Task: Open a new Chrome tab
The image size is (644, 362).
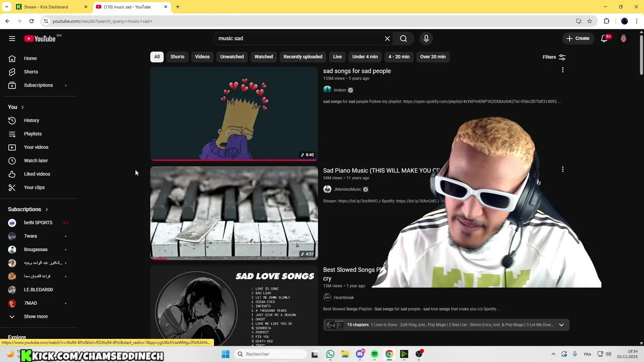Action: click(178, 7)
